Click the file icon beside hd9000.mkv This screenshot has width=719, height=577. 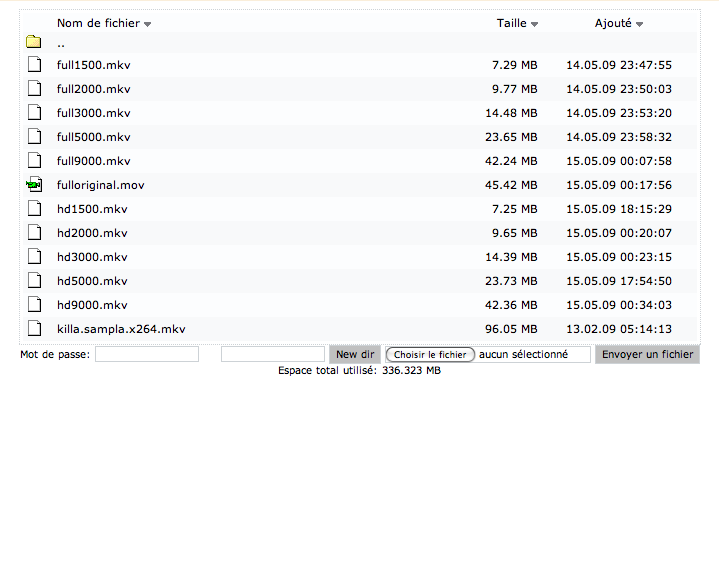[34, 304]
